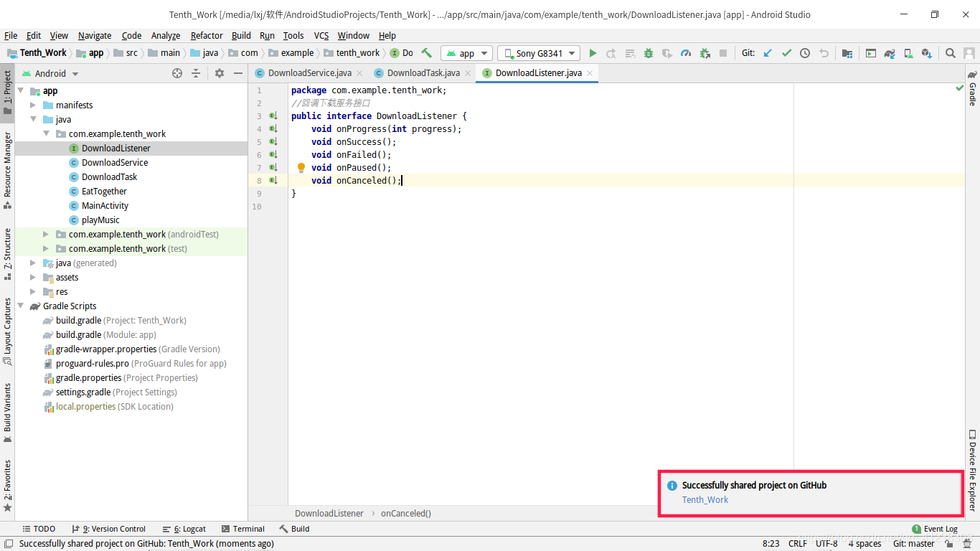Show Git history clock icon
980x551 pixels.
pyautogui.click(x=805, y=53)
